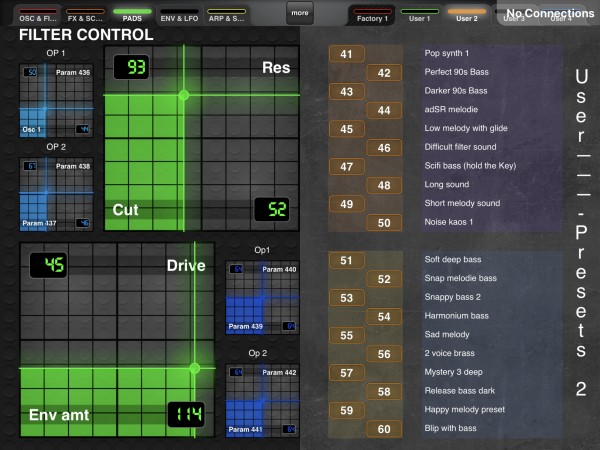Load preset number 47
The height and width of the screenshot is (450, 600).
coord(347,166)
